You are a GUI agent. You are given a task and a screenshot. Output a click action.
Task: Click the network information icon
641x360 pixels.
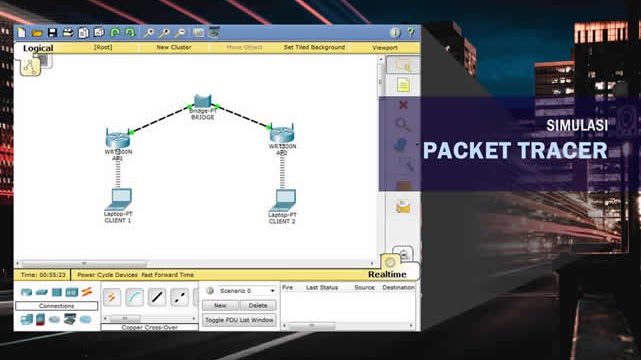(395, 33)
